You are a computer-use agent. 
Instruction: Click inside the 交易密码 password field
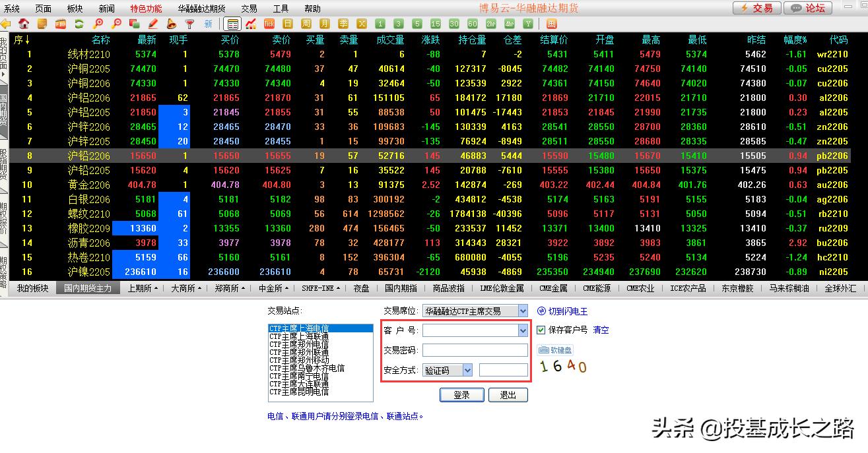coord(474,350)
